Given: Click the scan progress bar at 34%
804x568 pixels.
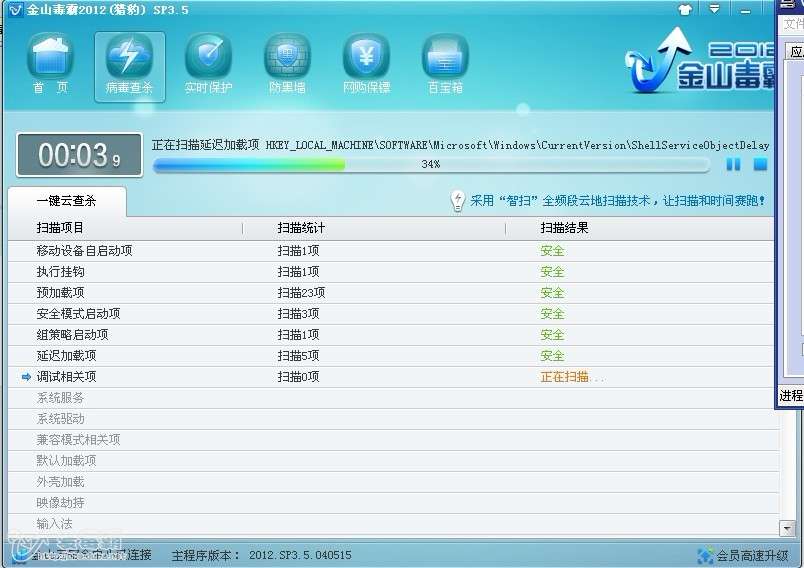Looking at the screenshot, I should coord(430,164).
